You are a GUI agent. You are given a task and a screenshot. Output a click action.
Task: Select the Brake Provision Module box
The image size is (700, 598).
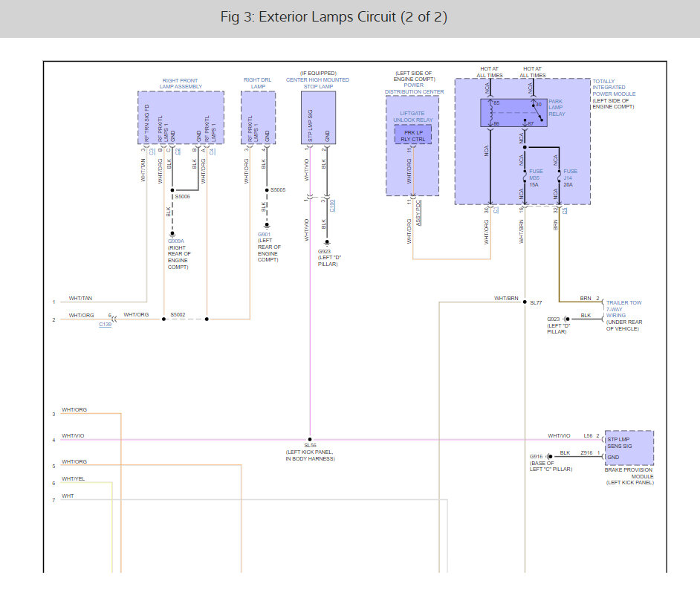click(x=629, y=447)
